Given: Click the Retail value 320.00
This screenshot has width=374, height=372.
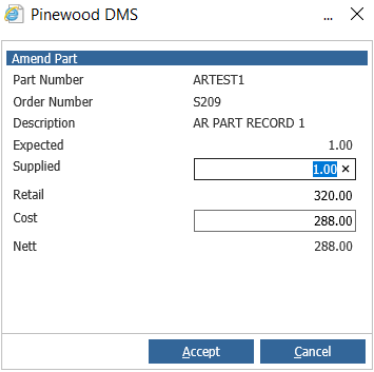Looking at the screenshot, I should pos(333,196).
